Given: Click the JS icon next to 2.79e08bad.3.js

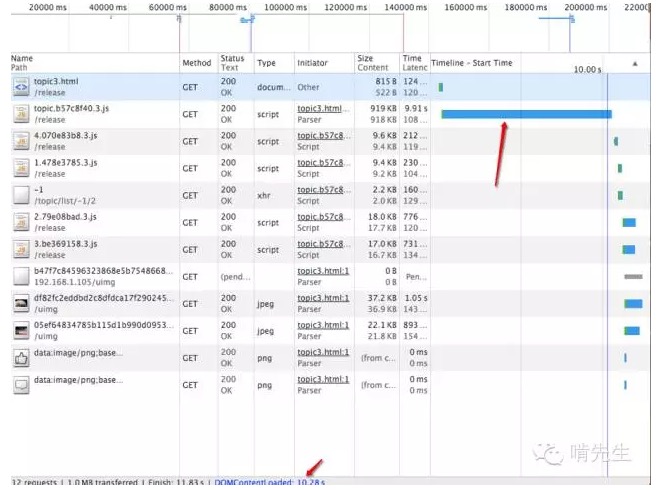Looking at the screenshot, I should (x=21, y=222).
